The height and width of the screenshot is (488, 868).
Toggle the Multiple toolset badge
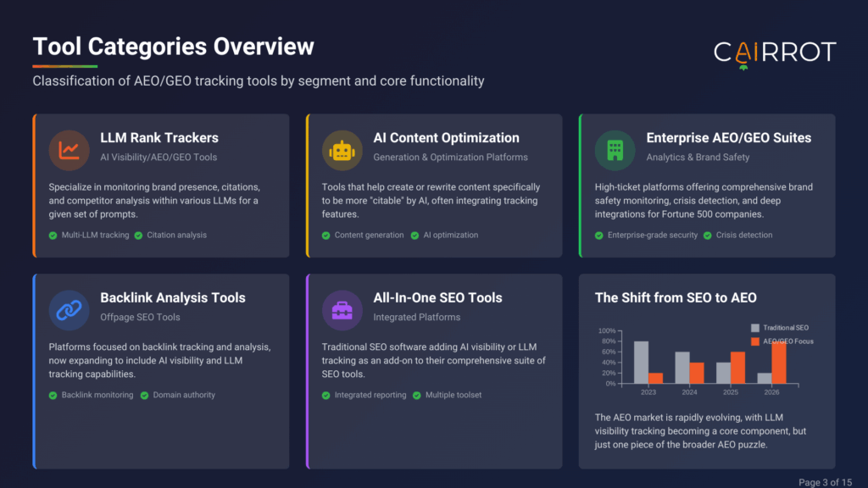tap(448, 395)
